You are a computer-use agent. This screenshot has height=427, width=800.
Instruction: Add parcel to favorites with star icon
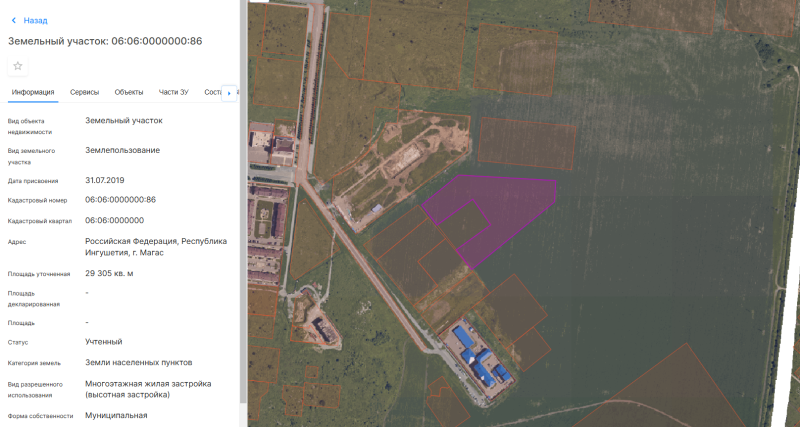point(18,66)
